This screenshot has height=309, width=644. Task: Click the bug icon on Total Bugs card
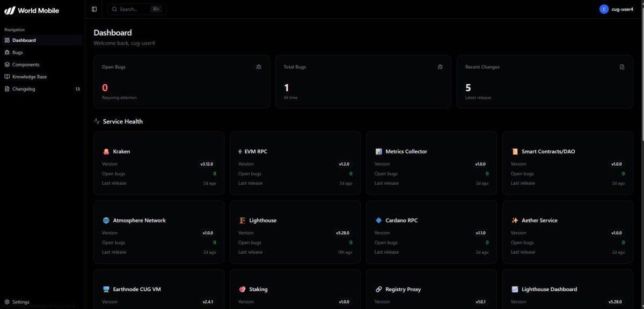441,67
